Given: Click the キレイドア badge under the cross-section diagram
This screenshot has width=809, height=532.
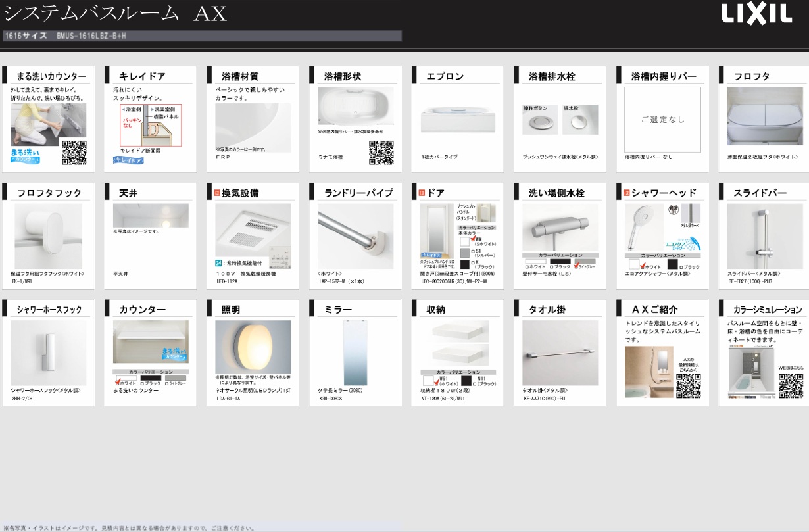Looking at the screenshot, I should (128, 160).
